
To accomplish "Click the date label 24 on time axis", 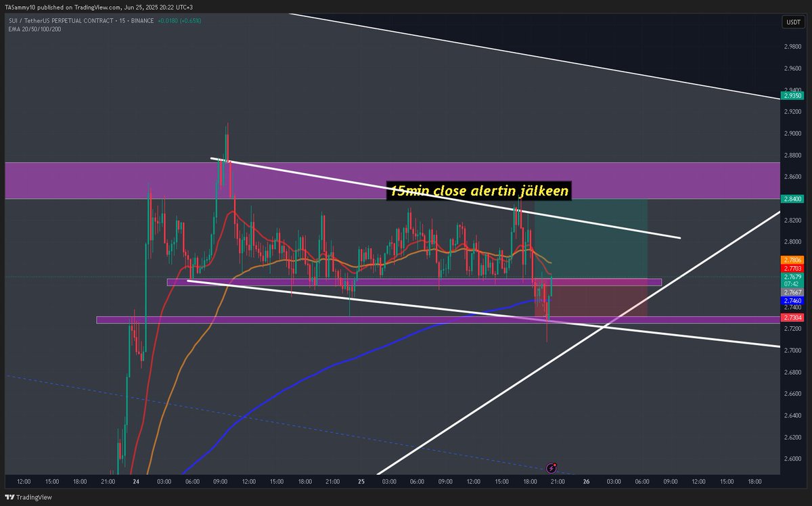I will click(137, 482).
